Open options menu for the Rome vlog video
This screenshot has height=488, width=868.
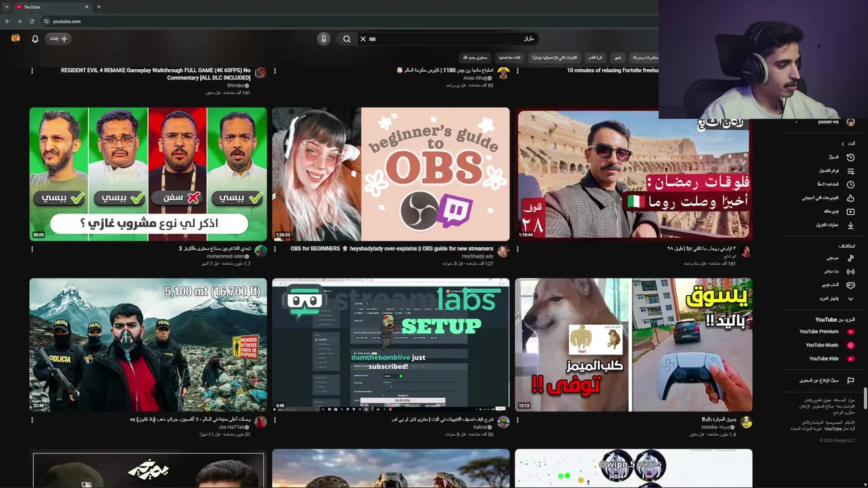pyautogui.click(x=517, y=249)
